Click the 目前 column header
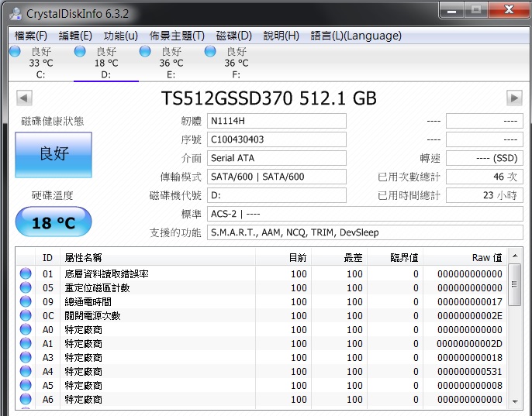This screenshot has height=416, width=532. pyautogui.click(x=283, y=258)
